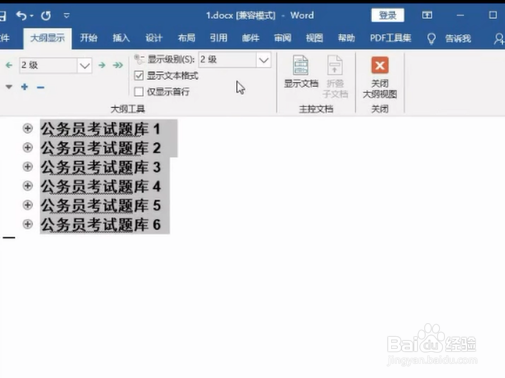Image resolution: width=505 pixels, height=378 pixels.
Task: Click the Collapse minus icon in outline tools
Action: [x=41, y=87]
